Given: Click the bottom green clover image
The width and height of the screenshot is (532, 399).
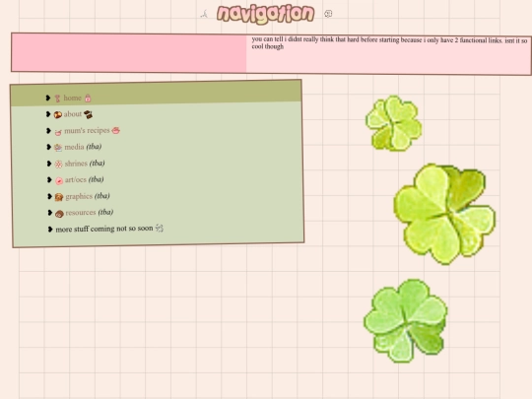Looking at the screenshot, I should point(406,320).
